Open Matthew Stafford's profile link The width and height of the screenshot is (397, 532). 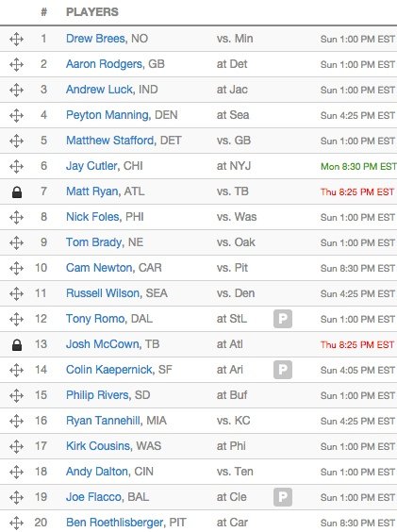pos(110,141)
